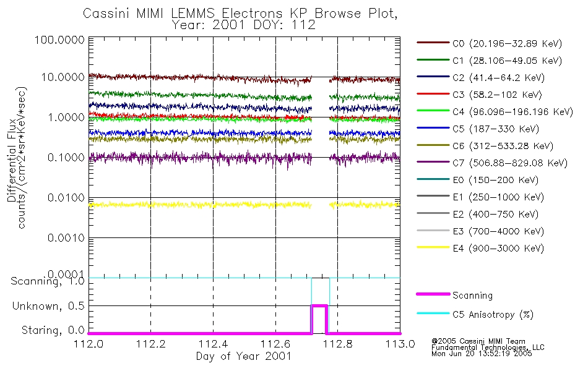Click the dark green C1 legend line swatch
588x371 pixels.
tap(433, 59)
